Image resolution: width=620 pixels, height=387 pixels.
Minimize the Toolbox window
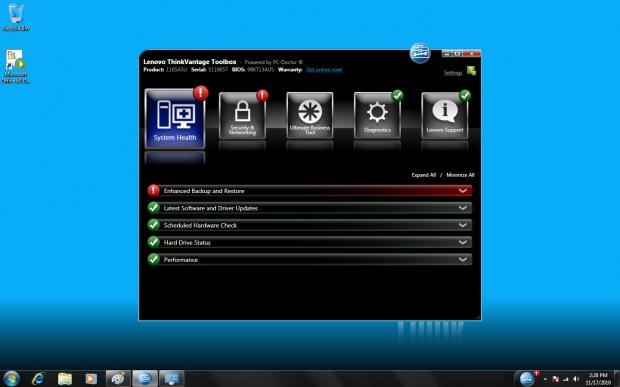[447, 53]
